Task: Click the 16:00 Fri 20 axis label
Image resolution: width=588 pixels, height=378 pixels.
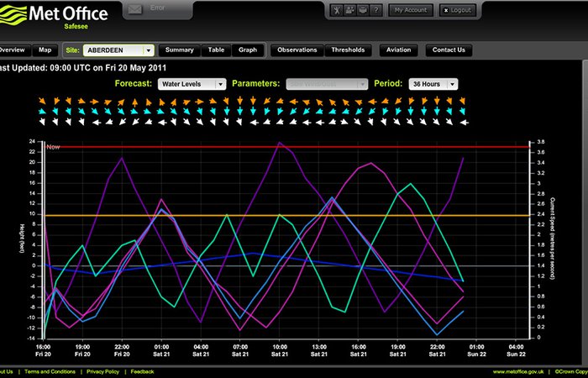Action: 43,350
